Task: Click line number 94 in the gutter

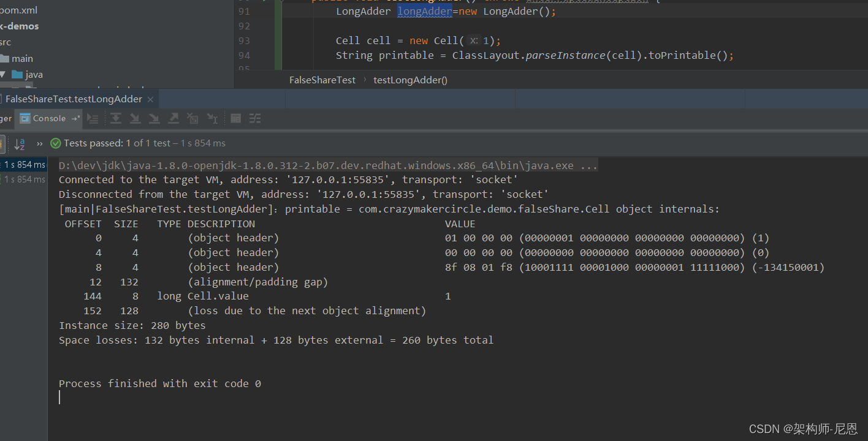Action: click(x=244, y=55)
